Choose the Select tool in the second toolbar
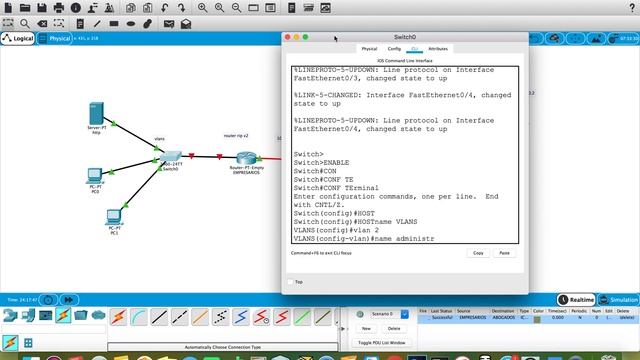The width and height of the screenshot is (640, 360). click(x=8, y=24)
